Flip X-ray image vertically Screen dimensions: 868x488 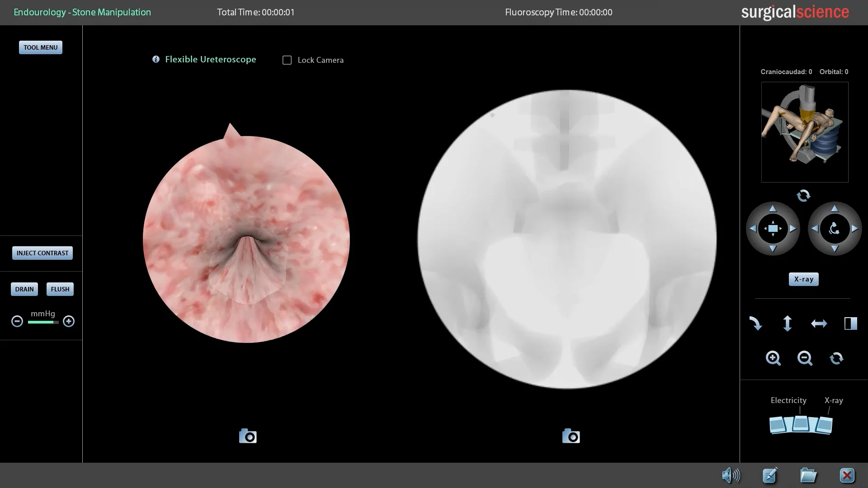tap(787, 324)
